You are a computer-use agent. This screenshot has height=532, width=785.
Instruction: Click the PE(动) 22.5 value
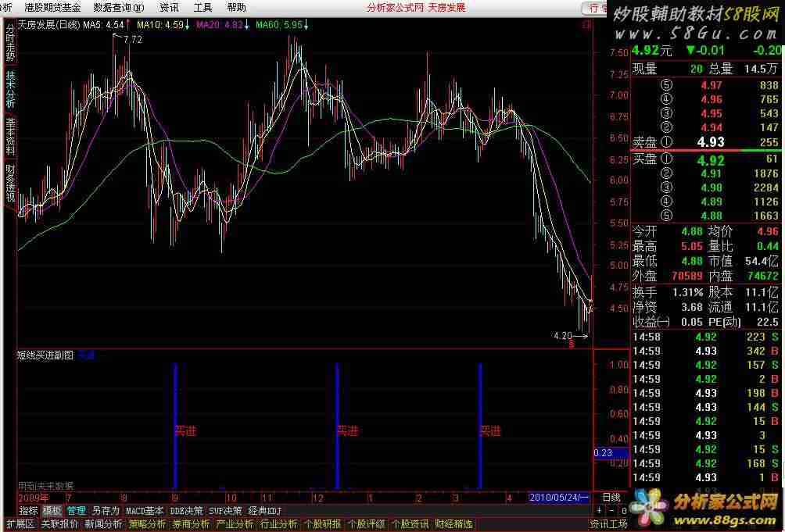pos(768,322)
